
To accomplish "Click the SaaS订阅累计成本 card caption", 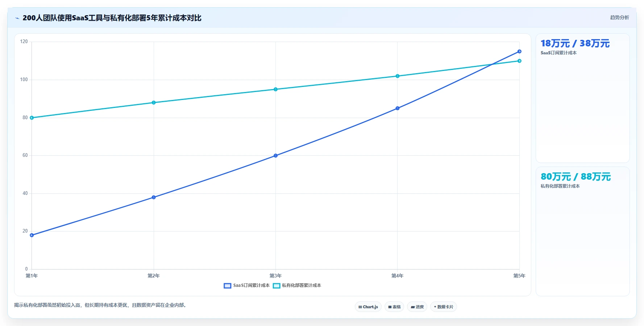I will click(558, 53).
